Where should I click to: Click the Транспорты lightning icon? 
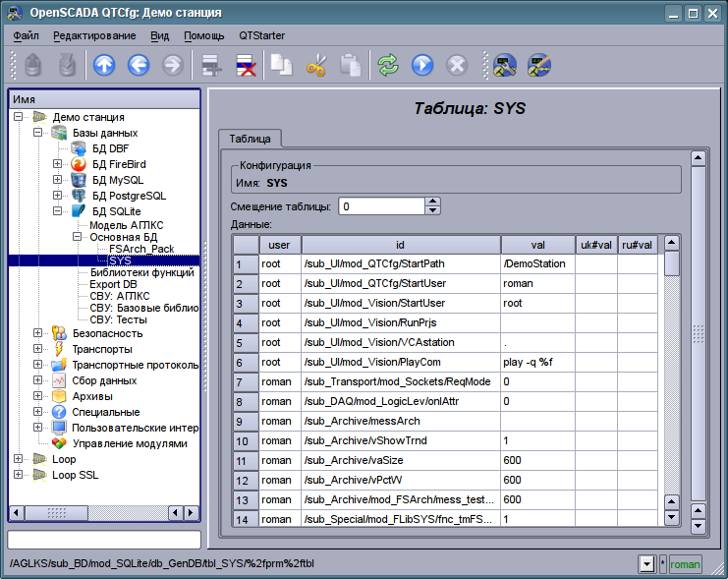(x=59, y=349)
